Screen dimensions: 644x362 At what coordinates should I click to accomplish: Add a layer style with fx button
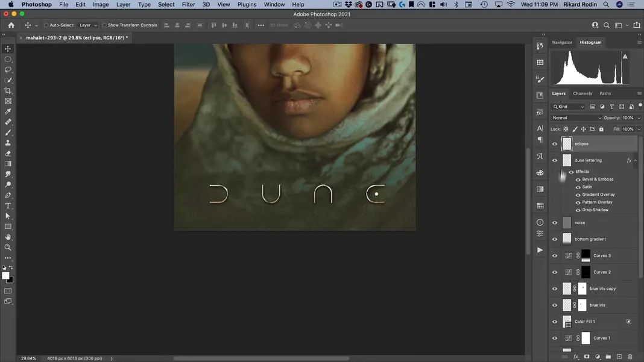[x=576, y=357]
